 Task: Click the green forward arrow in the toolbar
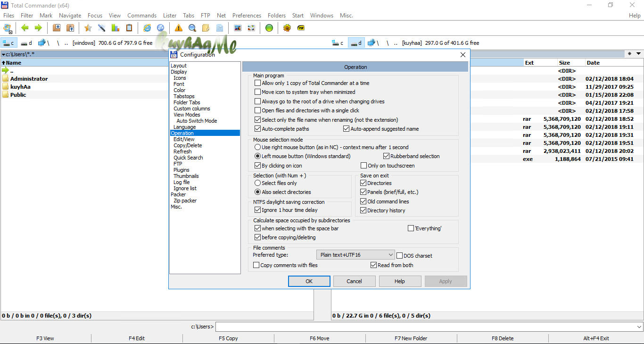pos(38,28)
